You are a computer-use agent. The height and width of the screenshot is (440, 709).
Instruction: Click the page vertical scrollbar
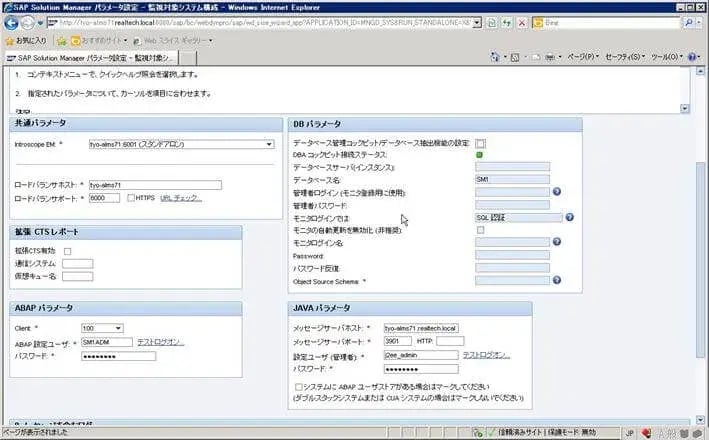(x=700, y=244)
